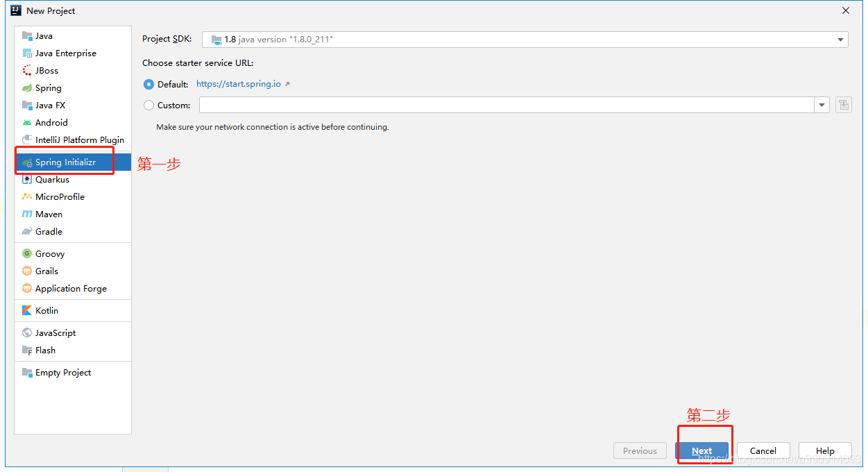Click the Android robot icon
Screen dimensions: 868x472
pyautogui.click(x=27, y=123)
